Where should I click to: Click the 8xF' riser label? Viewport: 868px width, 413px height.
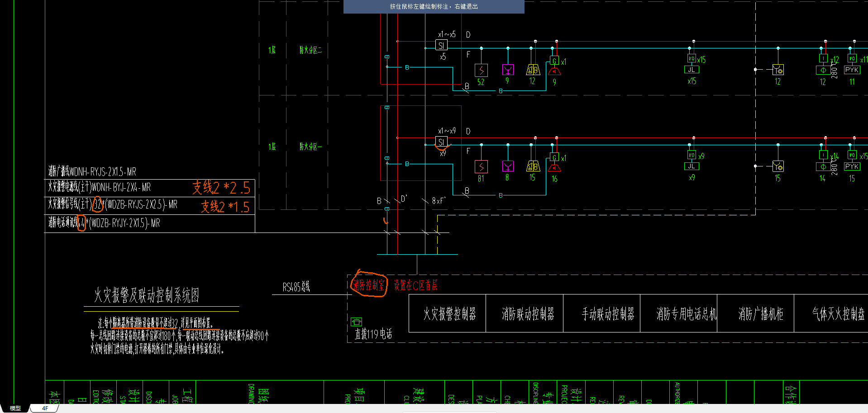(x=439, y=201)
